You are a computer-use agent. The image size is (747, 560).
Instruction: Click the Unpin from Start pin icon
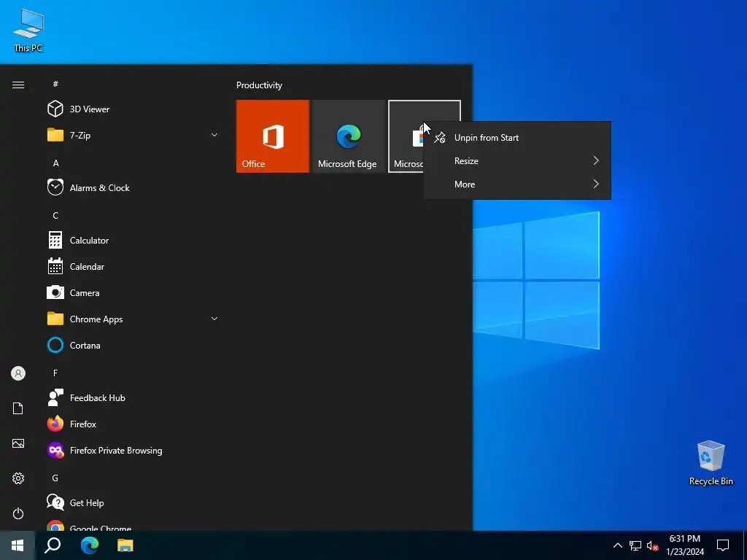coord(440,138)
